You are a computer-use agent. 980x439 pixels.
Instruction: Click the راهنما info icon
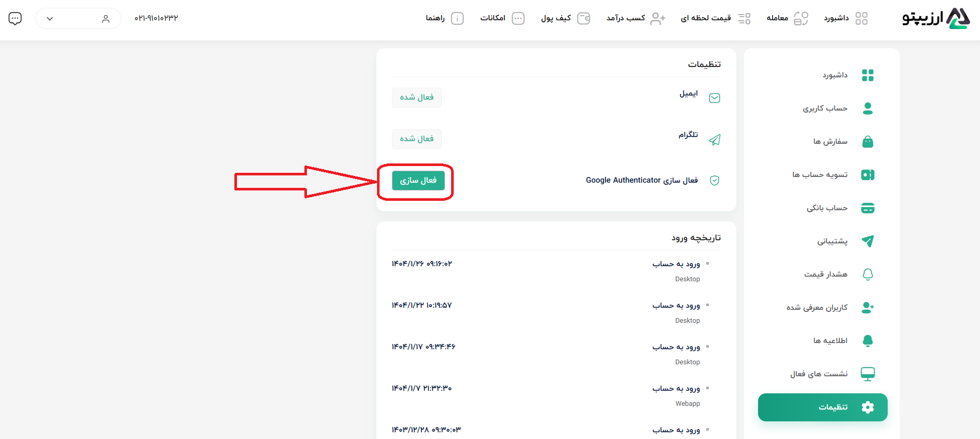coord(457,18)
